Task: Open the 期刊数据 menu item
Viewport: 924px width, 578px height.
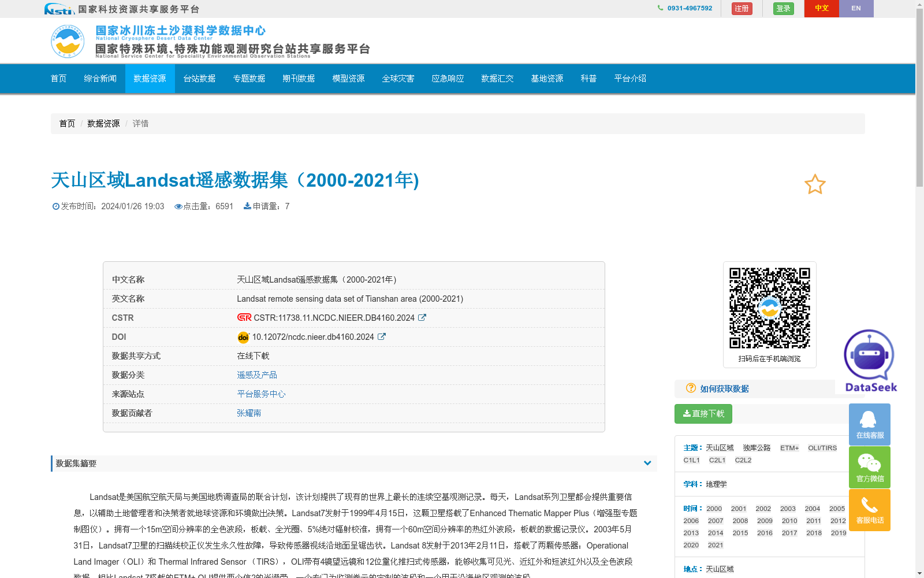Action: [x=299, y=79]
